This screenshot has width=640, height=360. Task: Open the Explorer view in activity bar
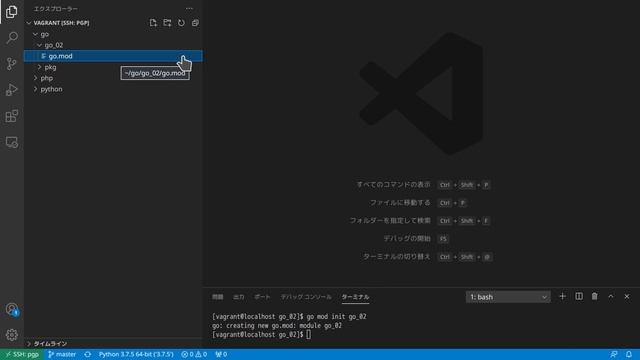(x=11, y=11)
